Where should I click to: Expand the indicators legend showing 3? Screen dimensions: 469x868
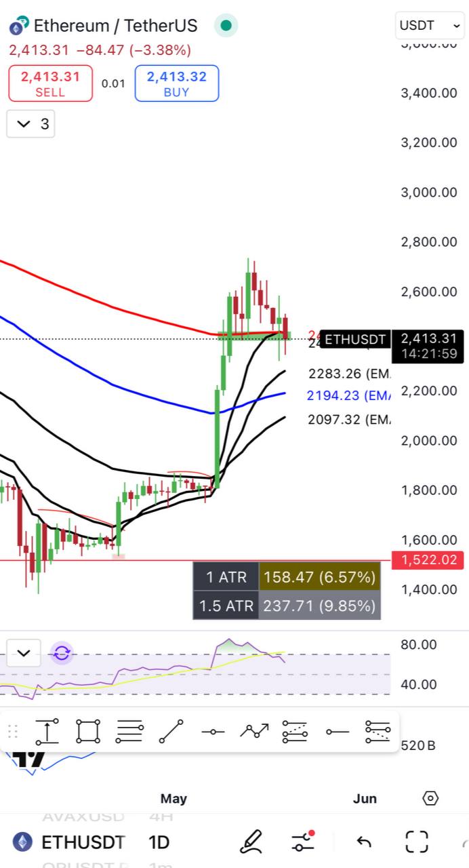point(30,123)
